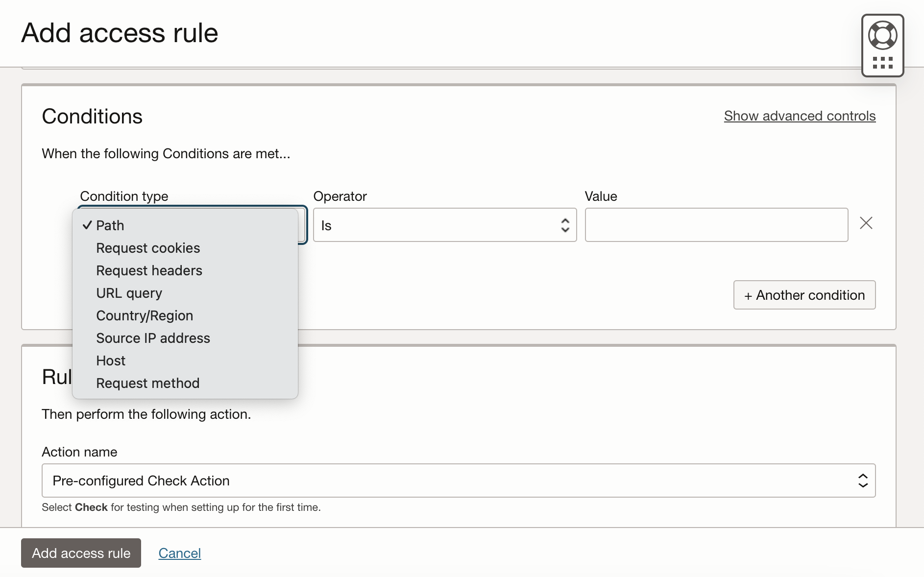Click Show advanced controls link
This screenshot has width=924, height=577.
(x=799, y=116)
